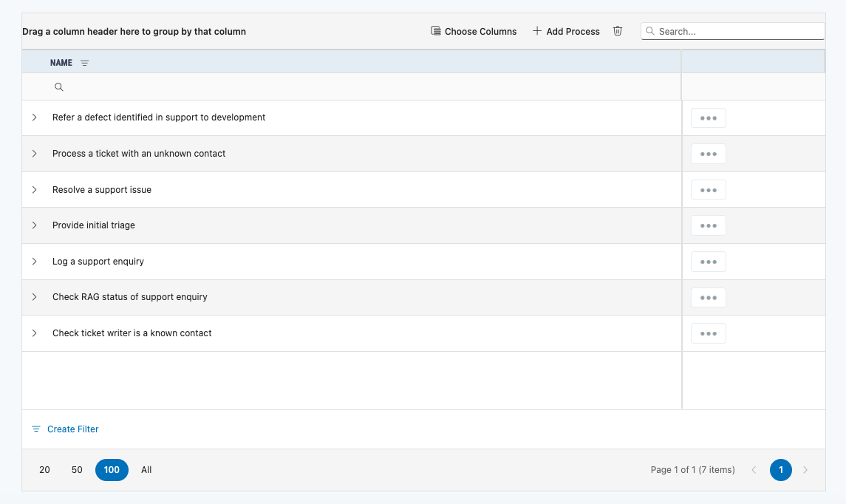Expand the 'Resolve a support issue' row
This screenshot has height=504, width=846.
(35, 190)
